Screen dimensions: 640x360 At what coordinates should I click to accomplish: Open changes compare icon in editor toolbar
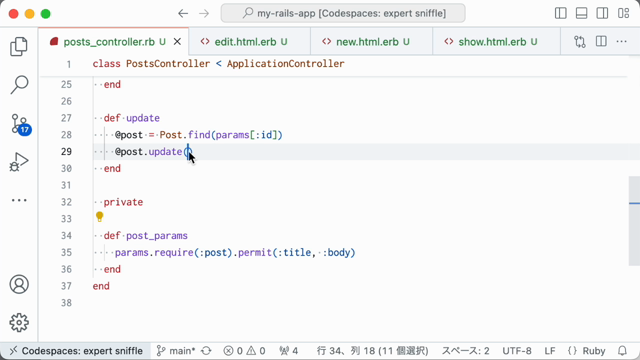coord(580,42)
